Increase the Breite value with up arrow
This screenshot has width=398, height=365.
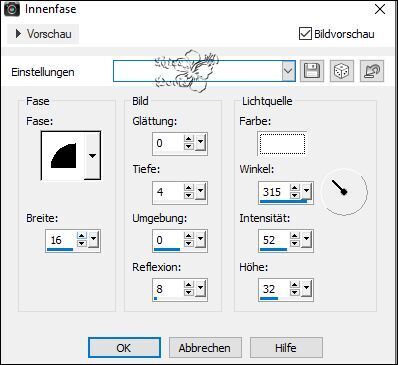coord(82,236)
